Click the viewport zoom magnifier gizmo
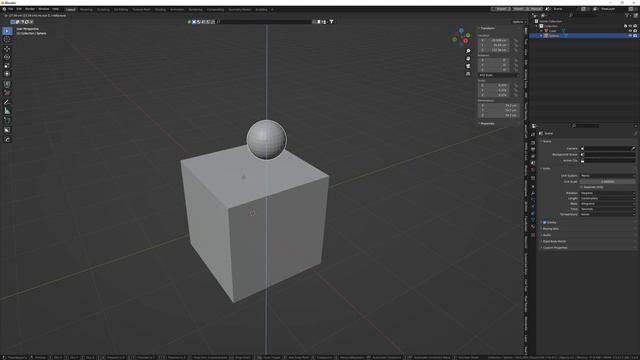Viewport: 640px width, 360px height. [468, 51]
